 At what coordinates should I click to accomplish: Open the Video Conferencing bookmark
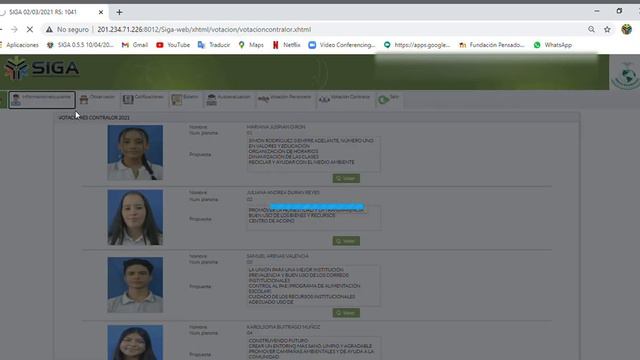coord(342,45)
